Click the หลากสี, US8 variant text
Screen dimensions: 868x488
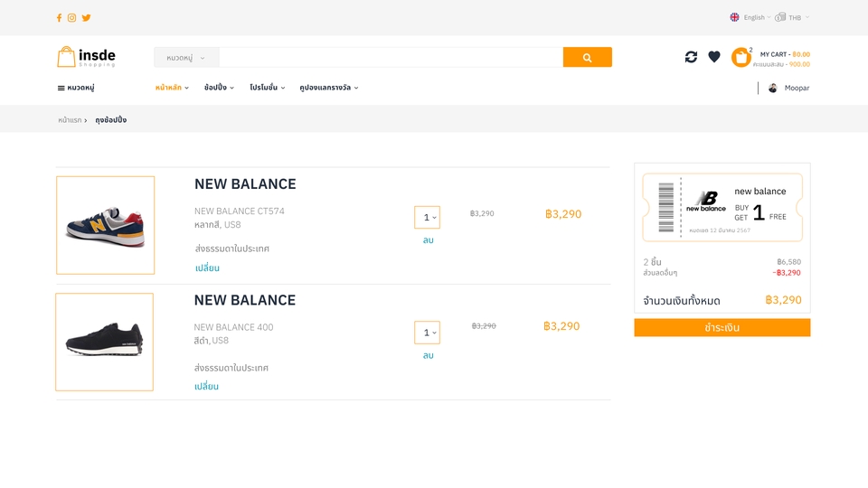click(x=218, y=225)
